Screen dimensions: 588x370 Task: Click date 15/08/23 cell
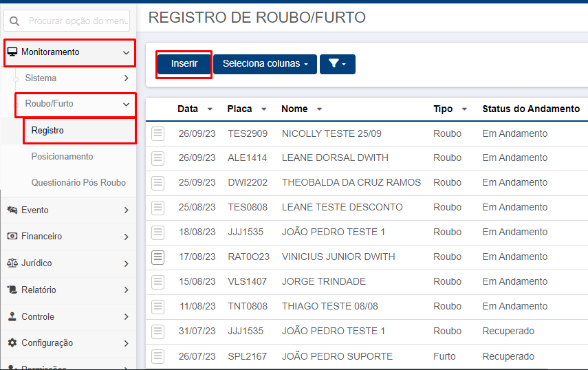197,281
